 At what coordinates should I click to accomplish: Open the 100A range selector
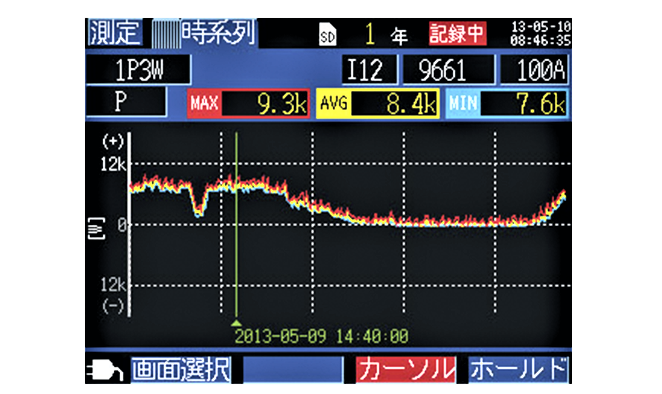534,70
